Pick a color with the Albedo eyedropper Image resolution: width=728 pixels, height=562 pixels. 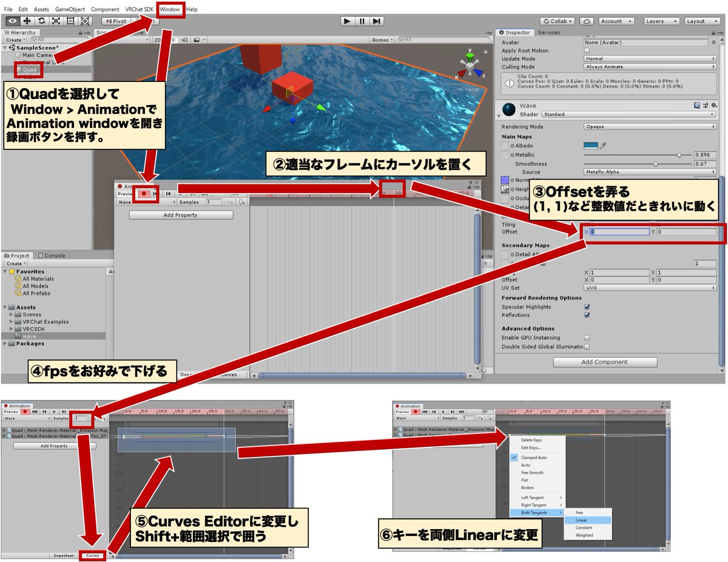(603, 146)
